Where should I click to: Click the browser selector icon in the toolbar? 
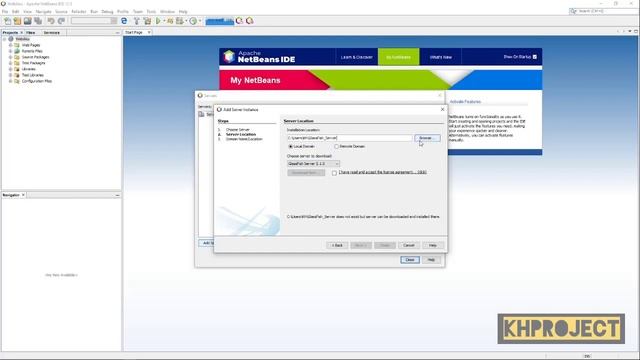point(124,21)
